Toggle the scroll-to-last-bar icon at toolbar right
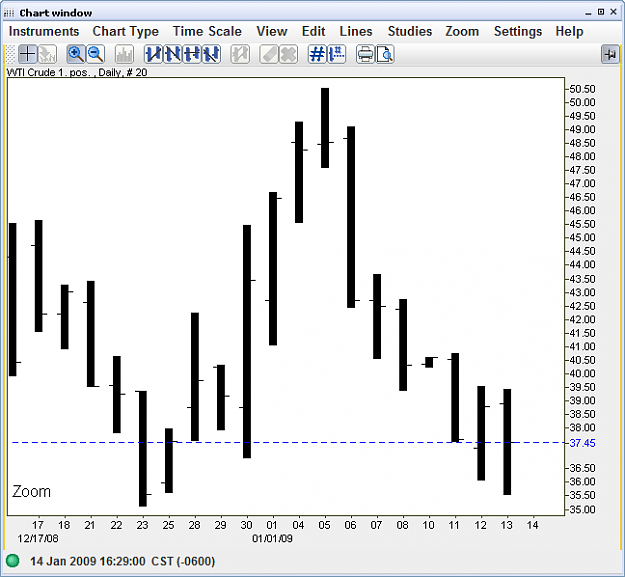Screen dimensions: 625x577 click(610, 54)
